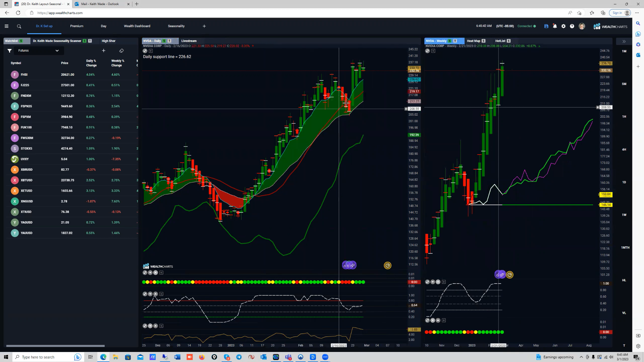
Task: Select the 1H timeframe button
Action: coord(624,117)
